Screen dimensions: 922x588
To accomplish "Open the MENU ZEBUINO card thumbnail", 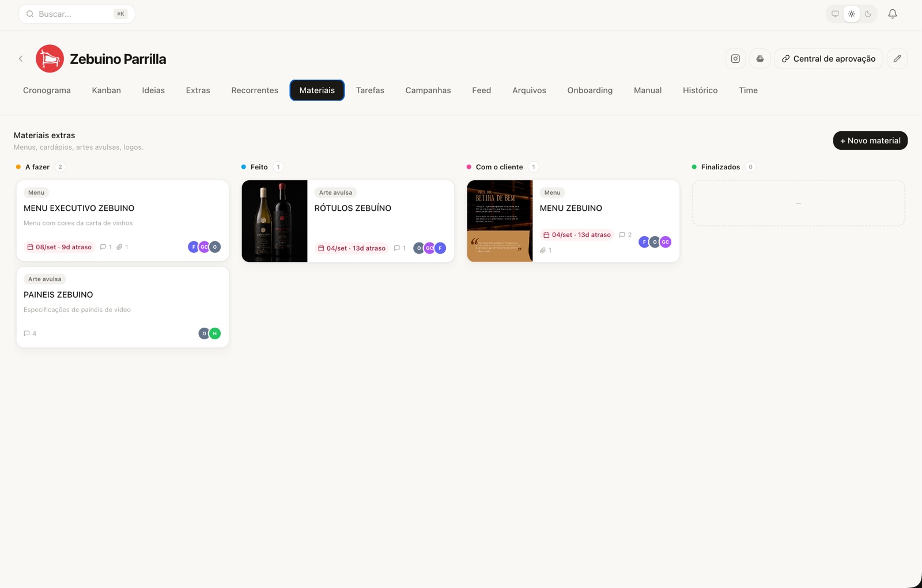I will (x=500, y=221).
